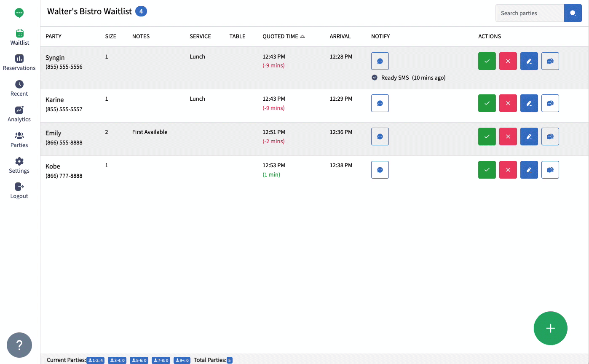Image resolution: width=589 pixels, height=364 pixels.
Task: Click the green checkmark for Syngin
Action: (x=487, y=61)
